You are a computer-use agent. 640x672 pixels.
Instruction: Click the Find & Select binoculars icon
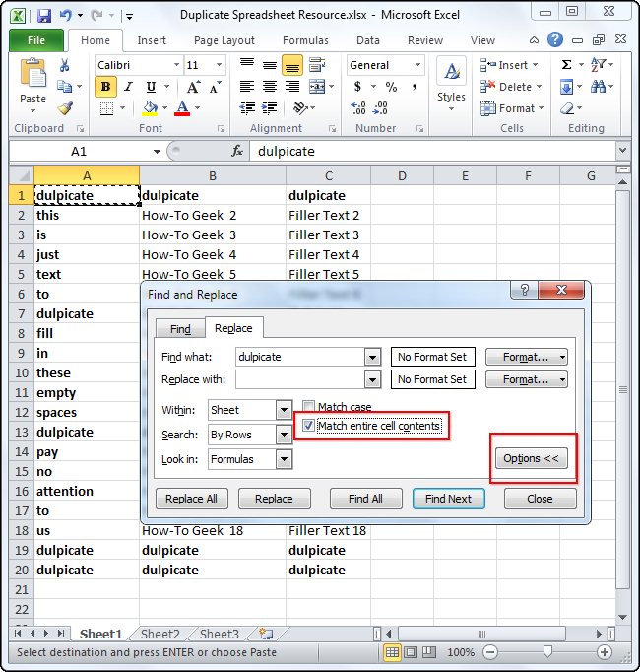tap(598, 87)
